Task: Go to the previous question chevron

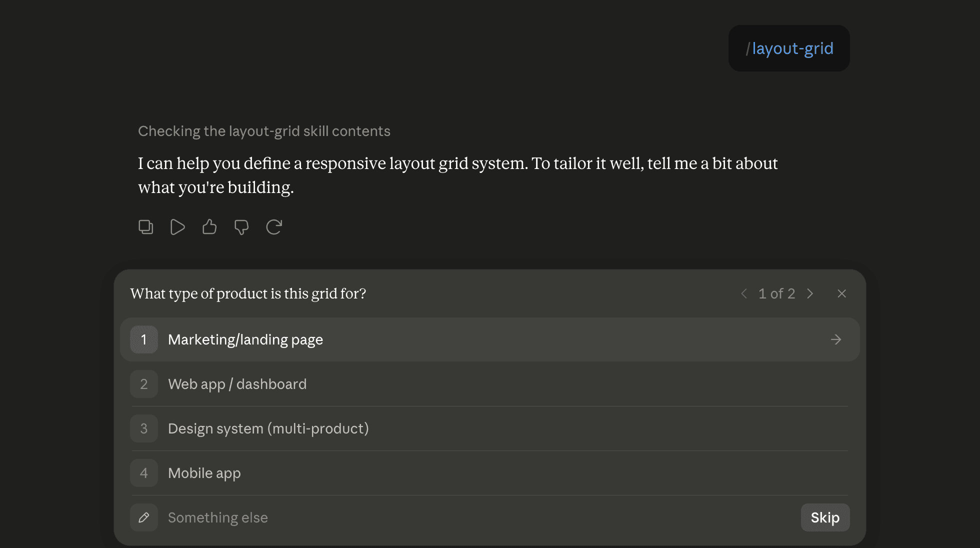Action: coord(744,293)
